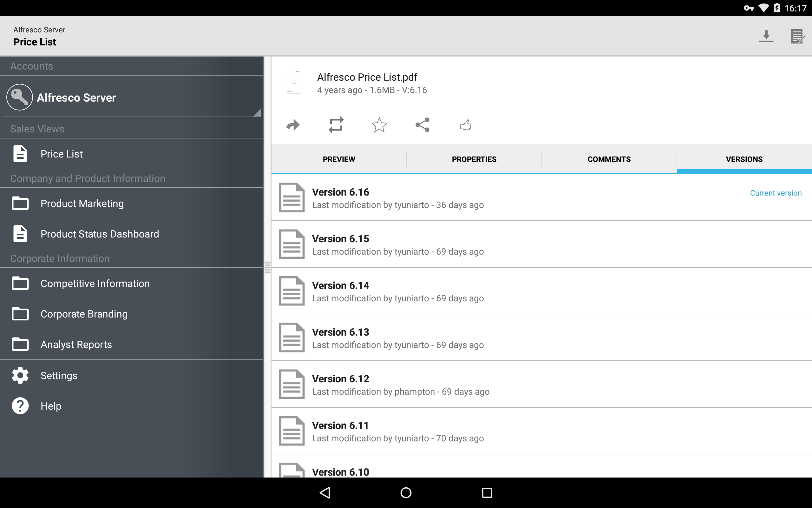Tap the Android home button
Image resolution: width=812 pixels, height=508 pixels.
pos(406,492)
